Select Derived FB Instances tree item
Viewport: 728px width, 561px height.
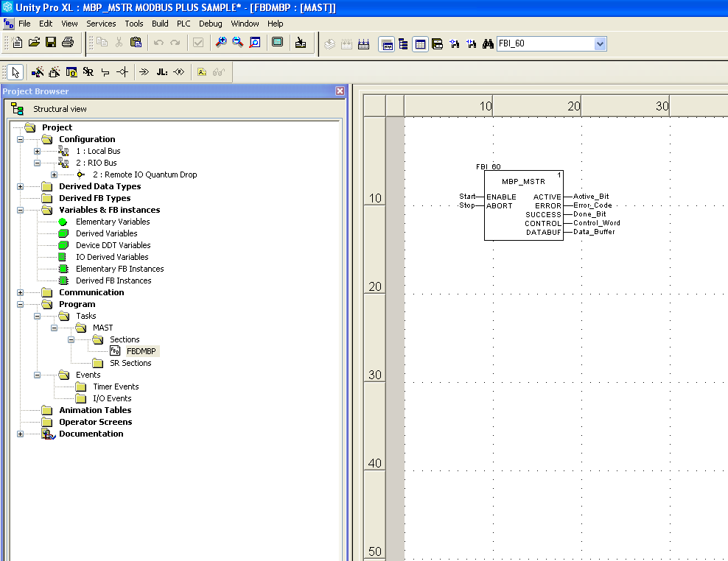pyautogui.click(x=113, y=280)
